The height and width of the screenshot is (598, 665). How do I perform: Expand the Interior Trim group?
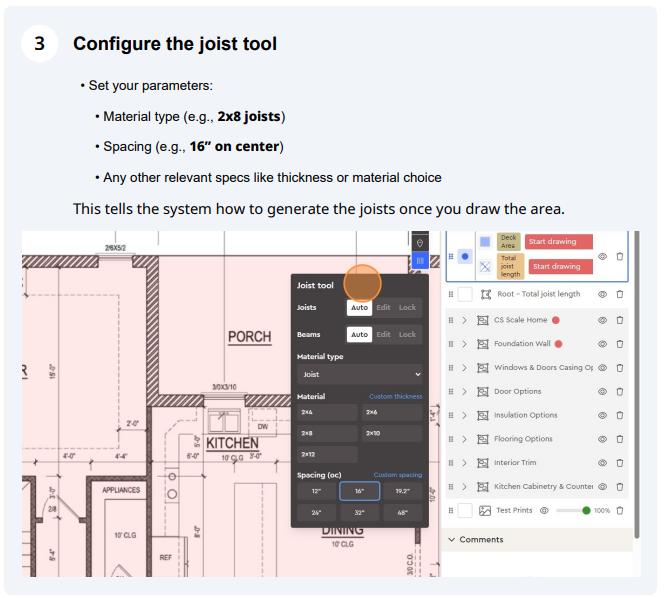click(464, 463)
